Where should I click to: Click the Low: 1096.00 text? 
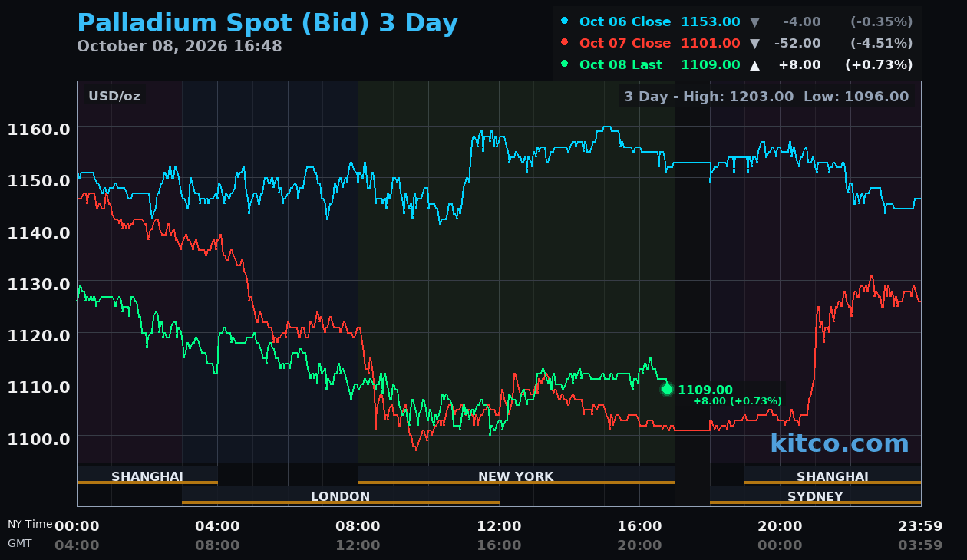[x=856, y=97]
